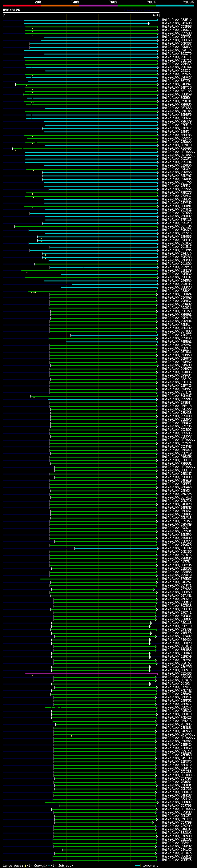The width and height of the screenshot is (197, 868).
Task: Open UniRef100_O22486 entry
Action: (x=177, y=674)
